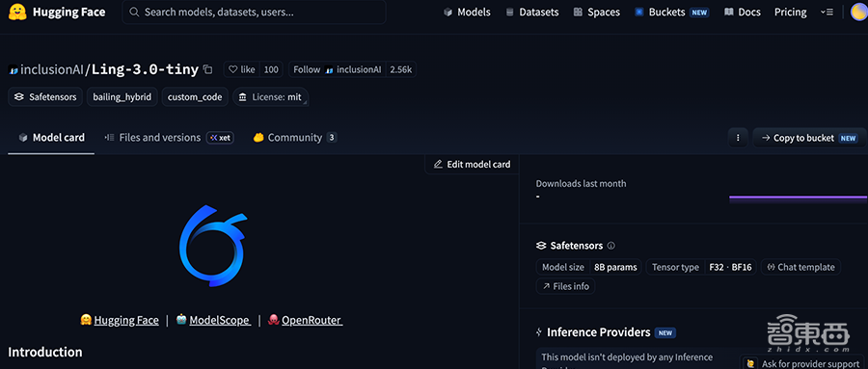The height and width of the screenshot is (369, 868).
Task: Click the like button
Action: pos(242,69)
